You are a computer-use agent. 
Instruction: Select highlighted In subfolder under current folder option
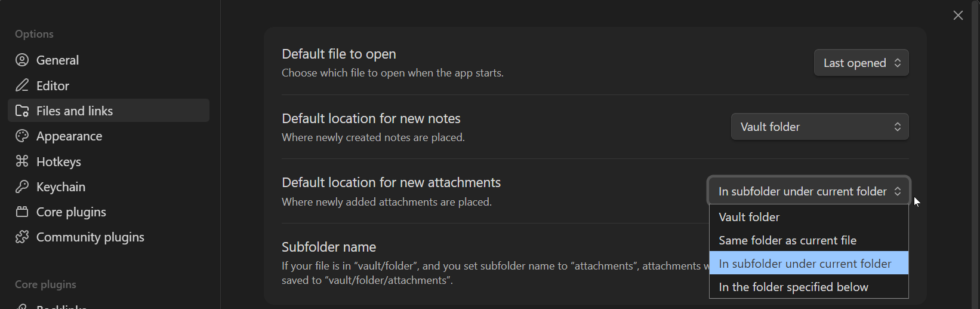click(809, 264)
